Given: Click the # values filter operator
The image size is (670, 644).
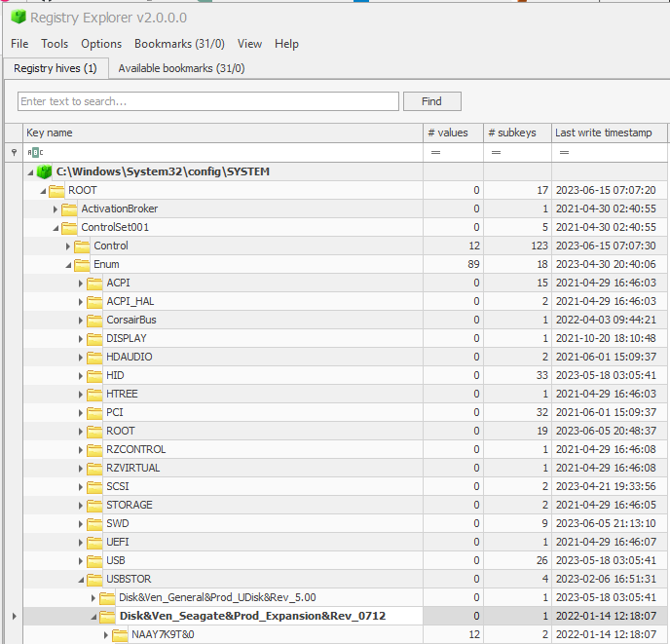Looking at the screenshot, I should [x=435, y=152].
